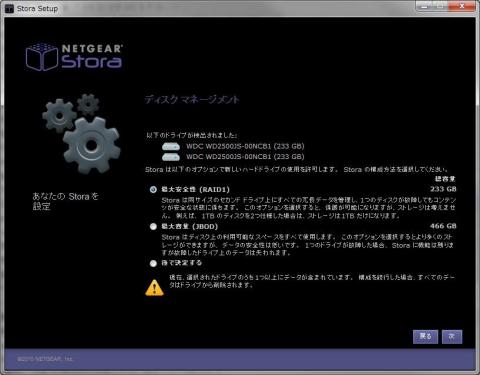This screenshot has width=480, height=375.
Task: Click the ディスク マネージメント heading
Action: (x=192, y=99)
